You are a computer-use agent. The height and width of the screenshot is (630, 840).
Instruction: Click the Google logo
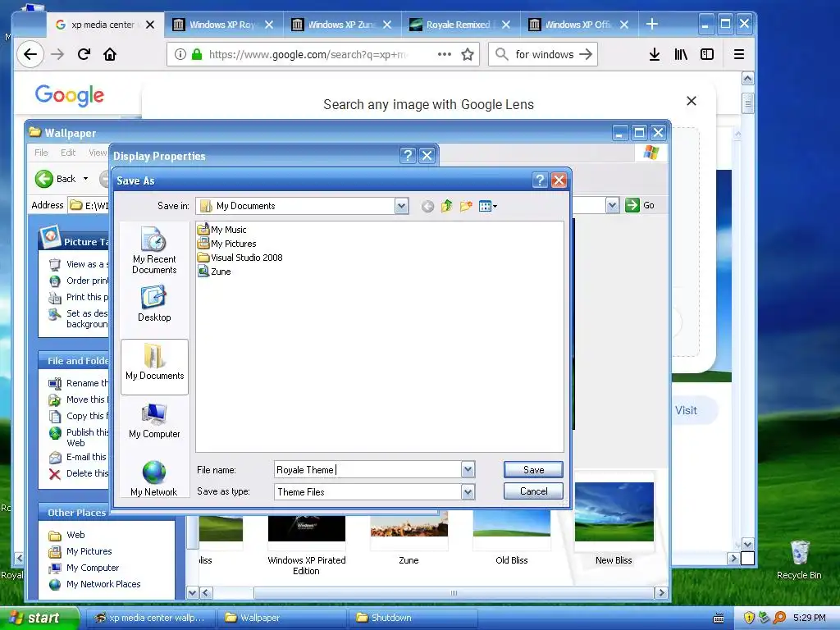coord(70,95)
